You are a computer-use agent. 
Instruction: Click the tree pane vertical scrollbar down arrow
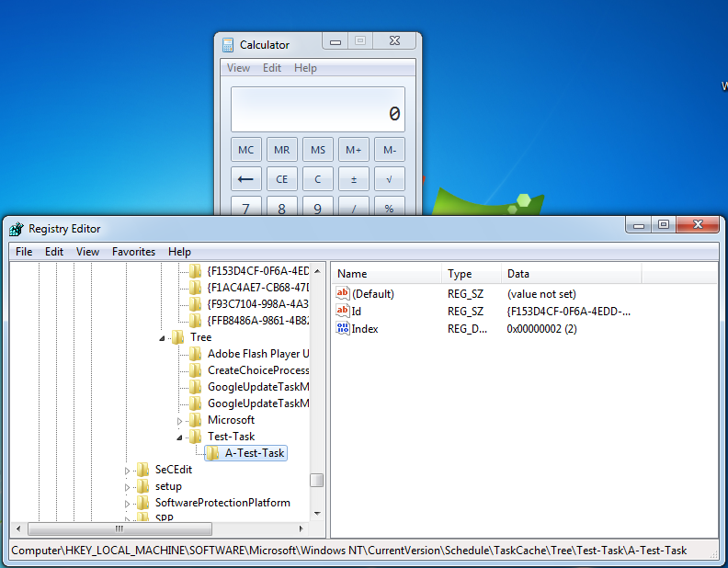pos(316,512)
